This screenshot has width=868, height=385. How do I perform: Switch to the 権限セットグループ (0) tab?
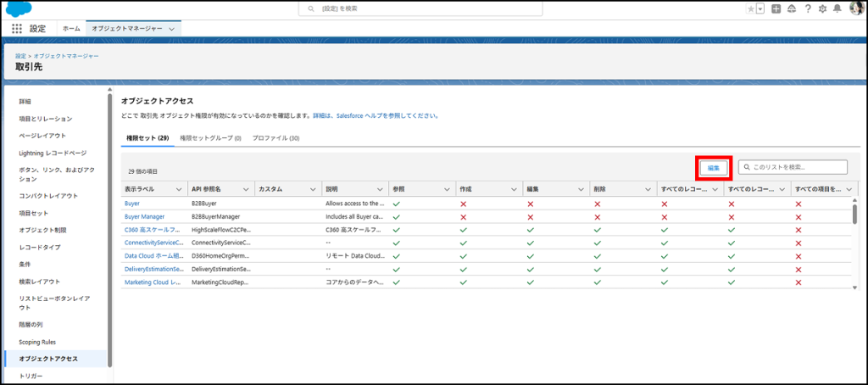tap(210, 138)
